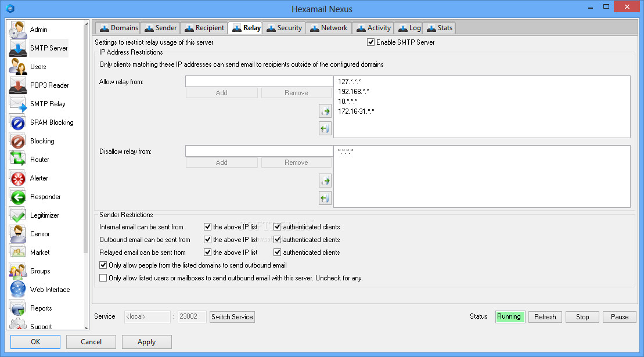Open the Web Interface module icon

17,289
